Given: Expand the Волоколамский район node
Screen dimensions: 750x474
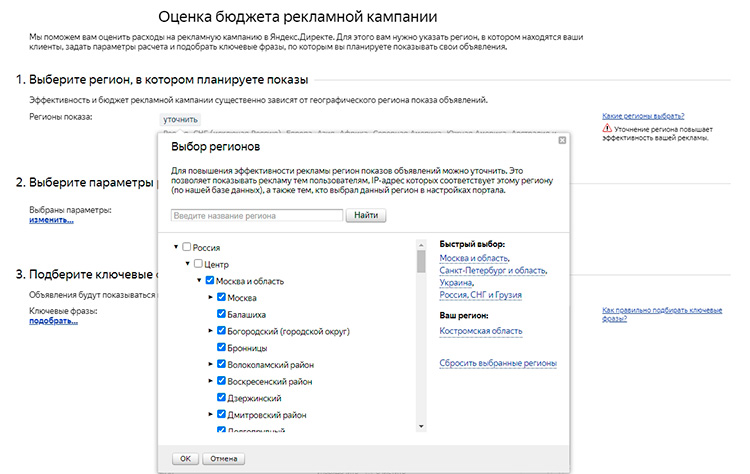Looking at the screenshot, I should coord(211,364).
